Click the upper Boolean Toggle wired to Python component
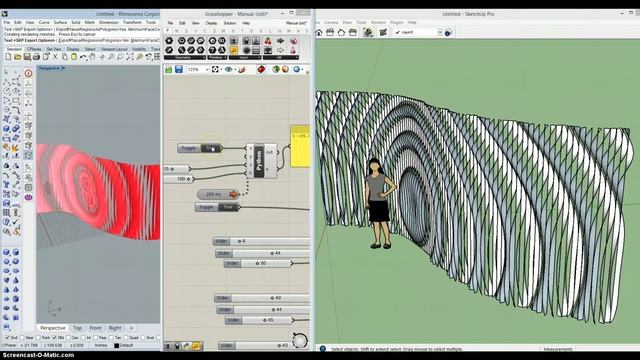The height and width of the screenshot is (360, 640). pos(200,148)
